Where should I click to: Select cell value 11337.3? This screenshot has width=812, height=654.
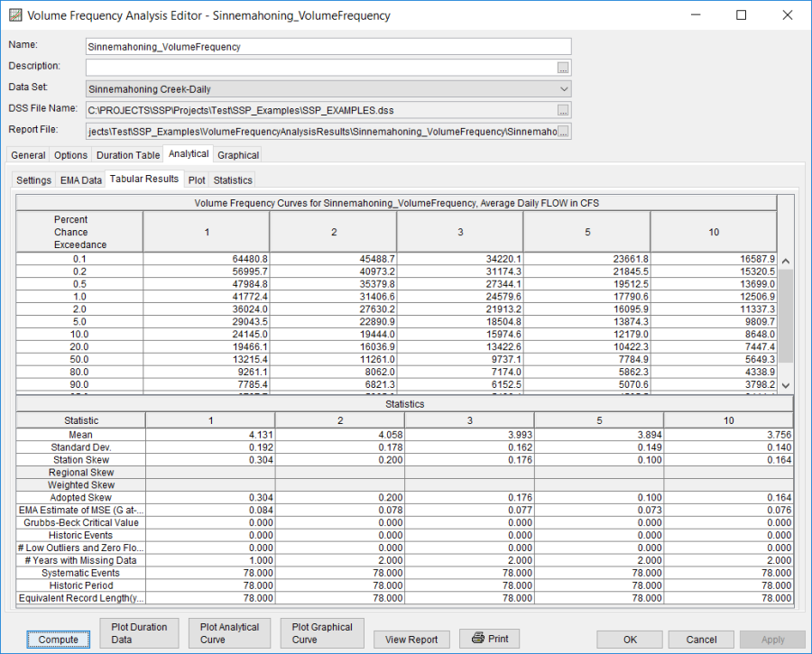tap(714, 309)
